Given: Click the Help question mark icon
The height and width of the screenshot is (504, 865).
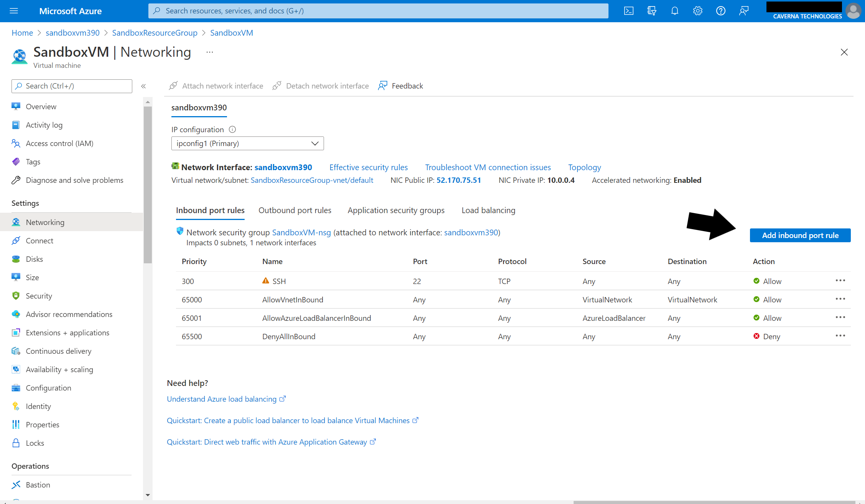Looking at the screenshot, I should (x=721, y=11).
